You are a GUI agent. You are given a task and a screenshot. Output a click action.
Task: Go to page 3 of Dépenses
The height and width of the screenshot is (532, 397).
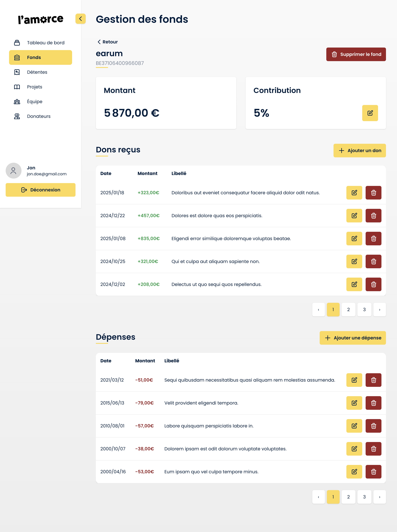pos(364,497)
